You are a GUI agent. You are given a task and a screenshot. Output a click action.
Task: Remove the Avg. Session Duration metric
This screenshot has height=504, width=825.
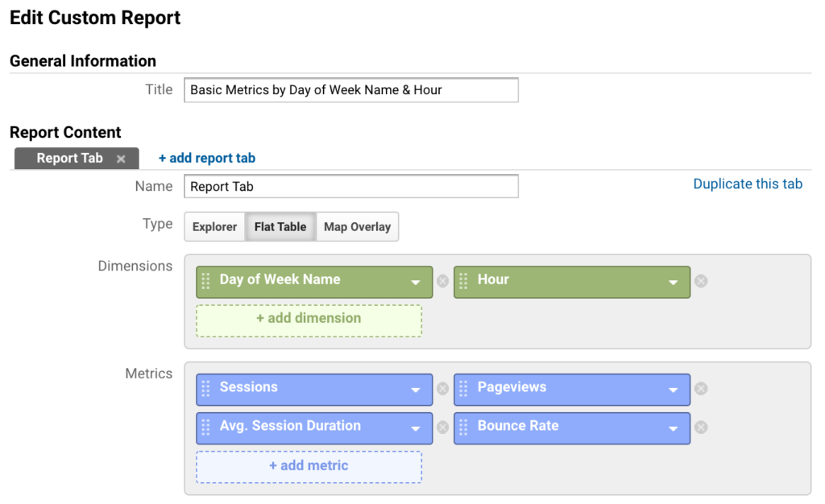click(442, 428)
